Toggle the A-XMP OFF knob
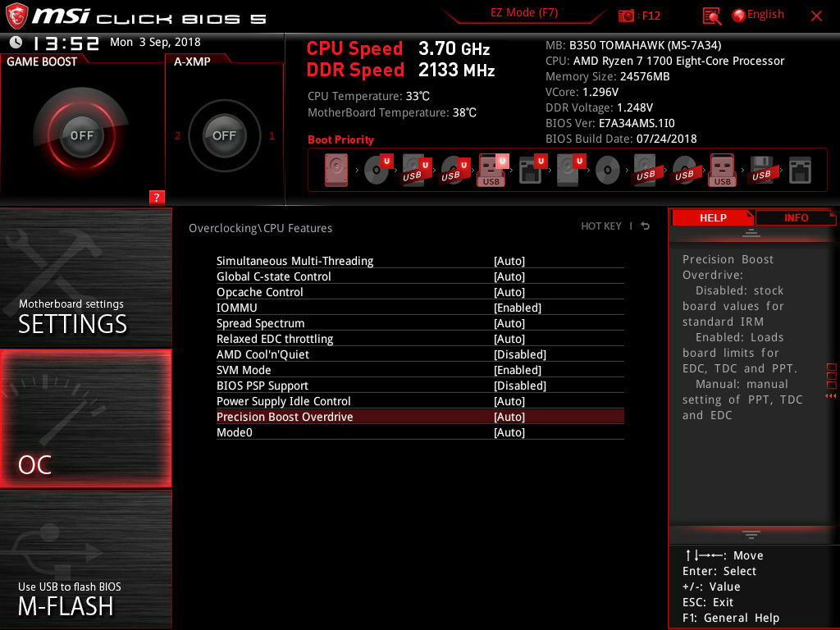Screen dimensions: 840x630 click(x=224, y=135)
